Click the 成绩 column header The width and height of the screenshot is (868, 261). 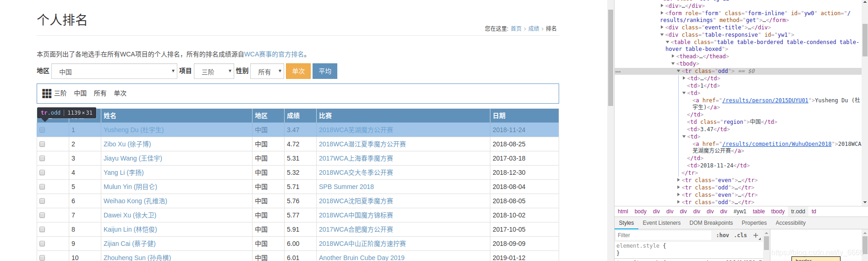point(300,116)
